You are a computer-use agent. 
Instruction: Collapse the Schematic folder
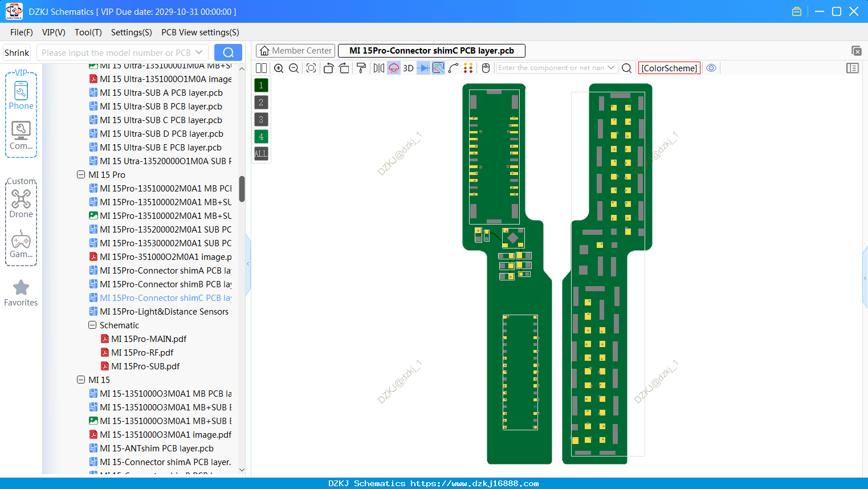[x=92, y=325]
